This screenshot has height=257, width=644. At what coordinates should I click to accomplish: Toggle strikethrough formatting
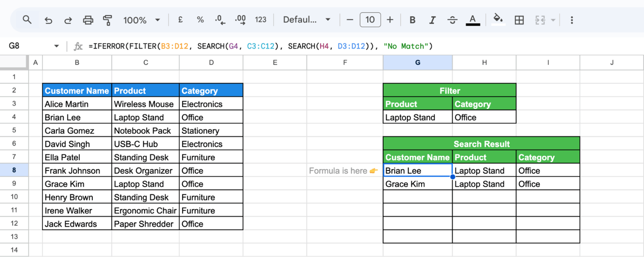coord(452,20)
